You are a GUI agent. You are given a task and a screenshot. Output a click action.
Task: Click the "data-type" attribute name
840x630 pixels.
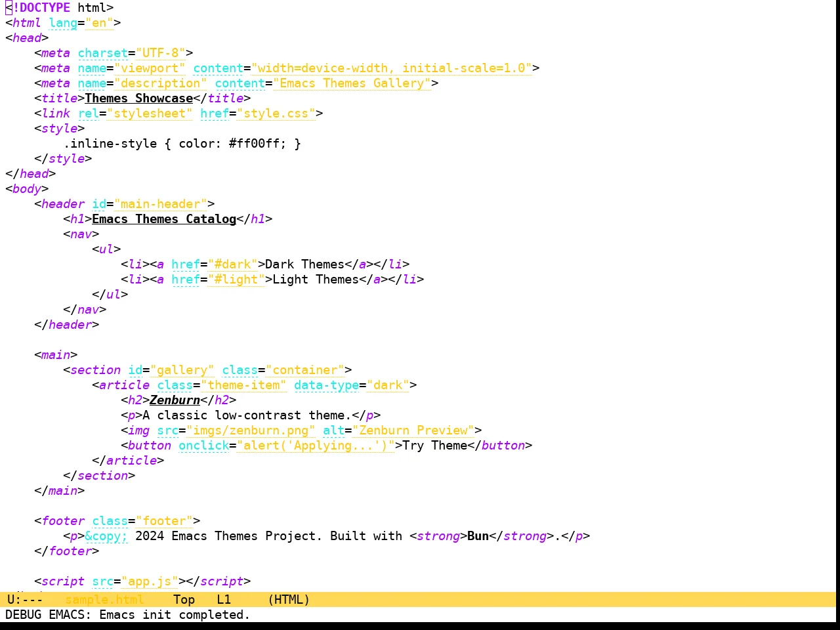click(327, 385)
